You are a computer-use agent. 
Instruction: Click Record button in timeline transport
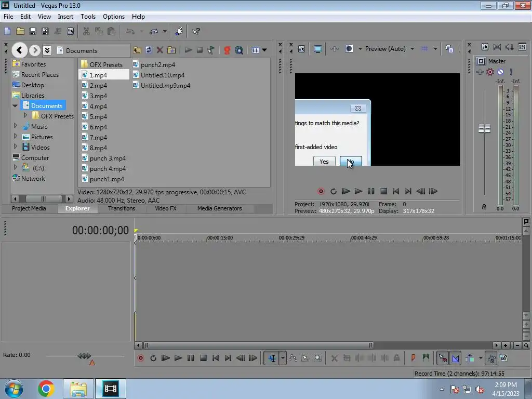pos(140,358)
